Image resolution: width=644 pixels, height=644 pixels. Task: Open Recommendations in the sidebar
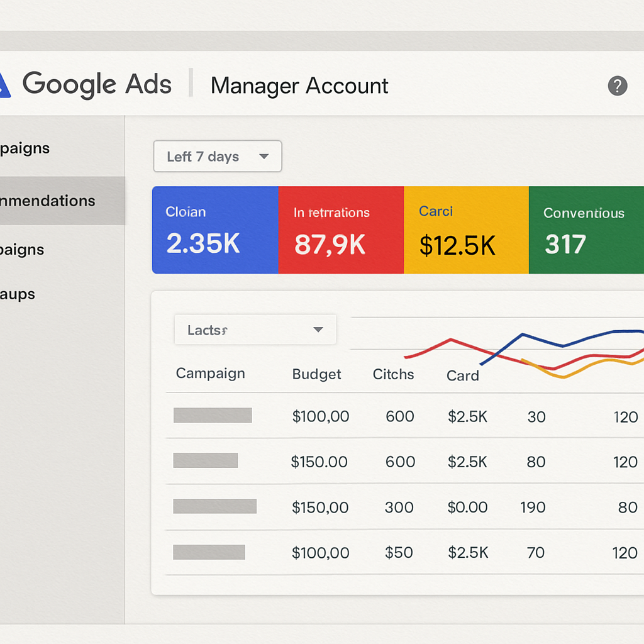click(48, 201)
